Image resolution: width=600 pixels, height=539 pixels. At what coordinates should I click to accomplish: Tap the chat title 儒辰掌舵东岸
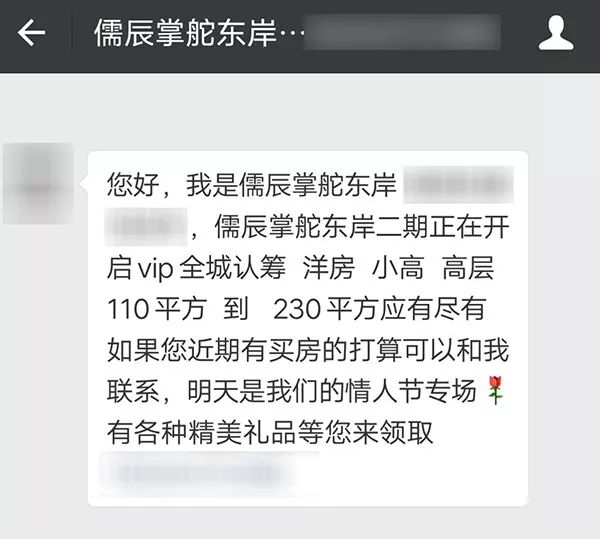186,33
